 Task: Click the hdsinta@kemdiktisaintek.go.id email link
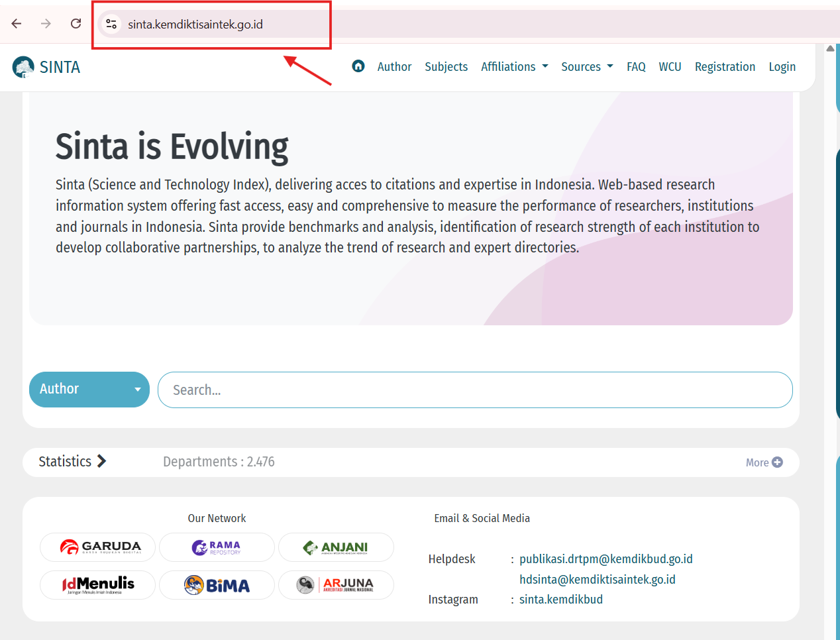[598, 579]
